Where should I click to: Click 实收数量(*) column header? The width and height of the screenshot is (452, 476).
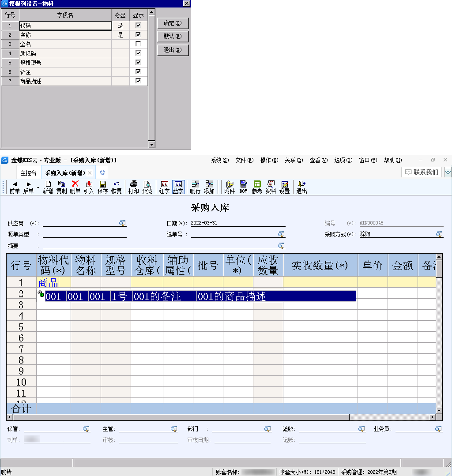pyautogui.click(x=320, y=265)
